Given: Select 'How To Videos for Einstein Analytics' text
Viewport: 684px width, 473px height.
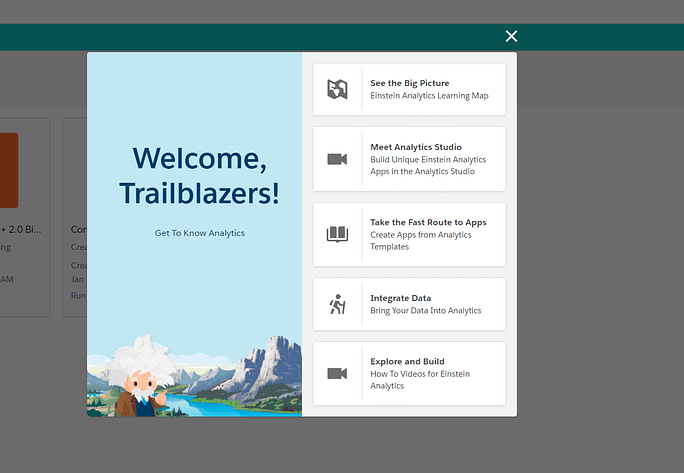Looking at the screenshot, I should click(420, 380).
